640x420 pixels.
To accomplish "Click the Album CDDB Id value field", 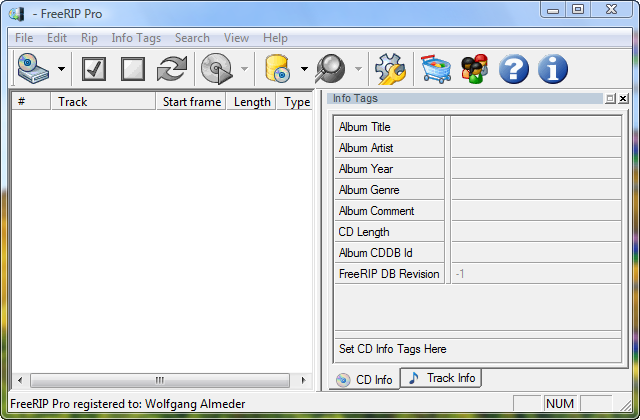I will [x=536, y=253].
